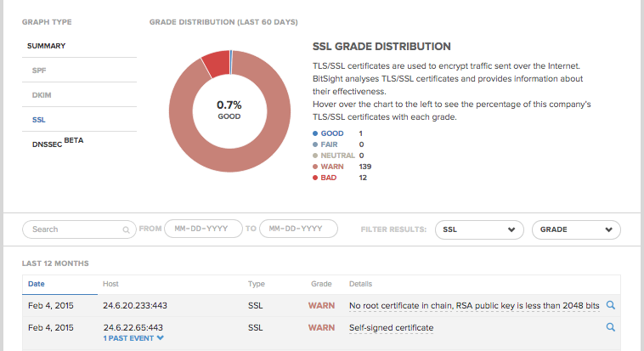
Task: Switch to the SUMMARY graph type
Action: click(x=47, y=46)
